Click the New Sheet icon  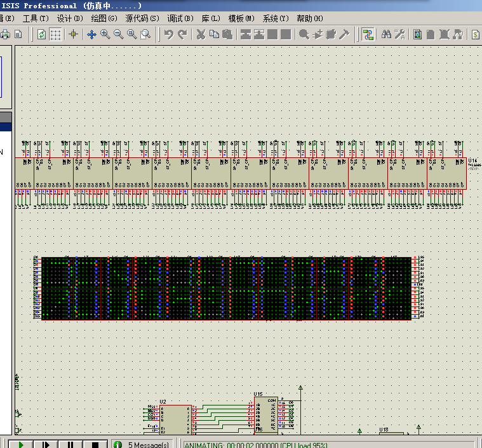(431, 34)
